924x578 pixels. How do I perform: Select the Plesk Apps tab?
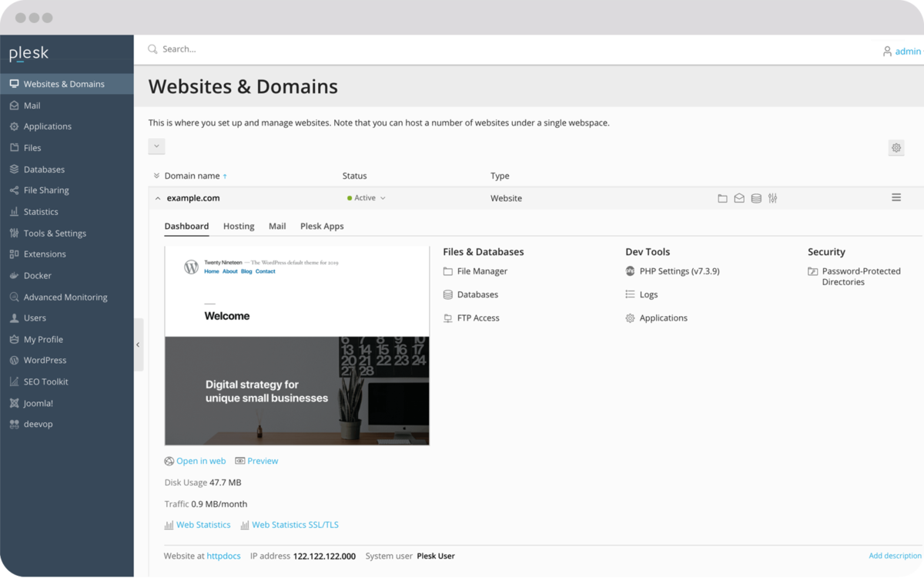322,226
